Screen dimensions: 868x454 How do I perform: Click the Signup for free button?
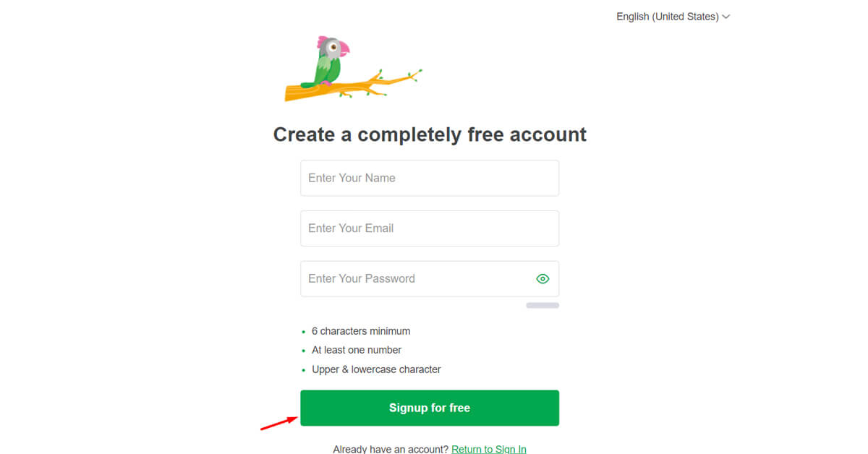(x=430, y=408)
